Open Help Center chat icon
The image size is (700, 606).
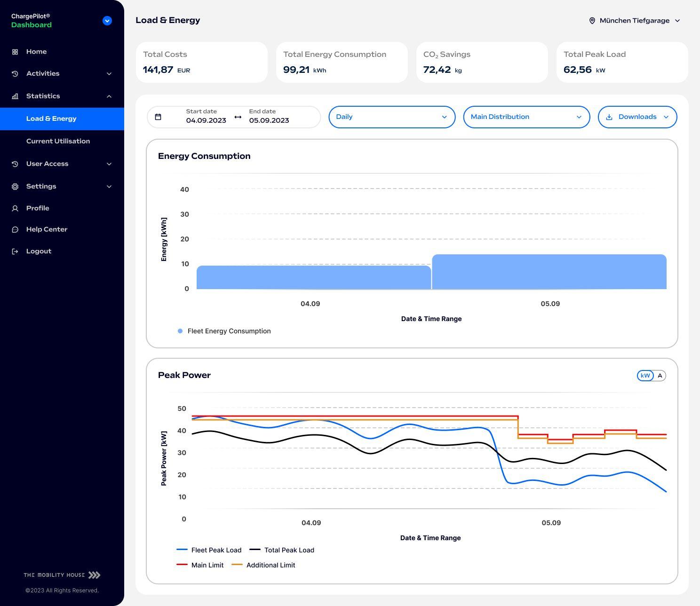[x=15, y=229]
